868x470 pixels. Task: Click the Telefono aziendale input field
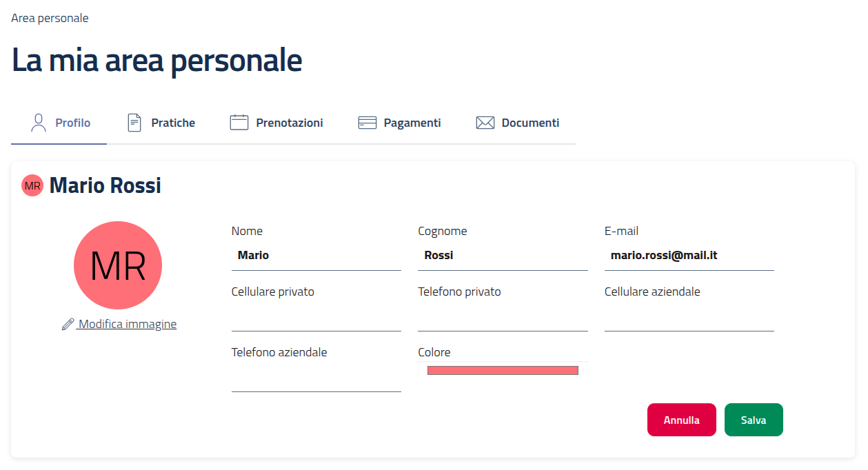tap(316, 379)
